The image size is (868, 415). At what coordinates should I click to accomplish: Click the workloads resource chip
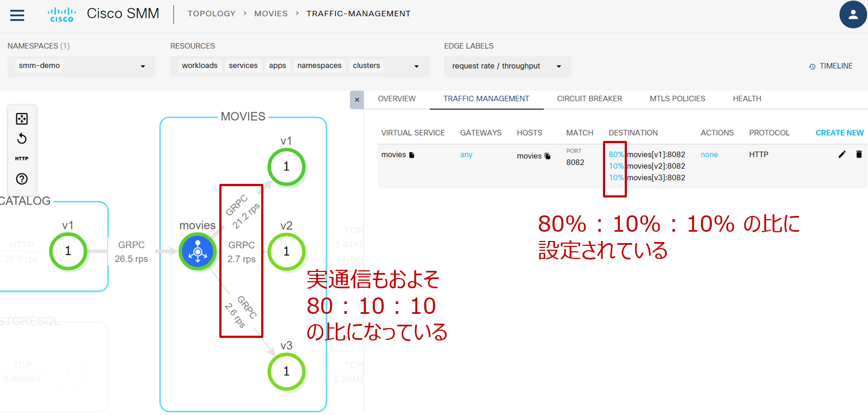coord(200,66)
